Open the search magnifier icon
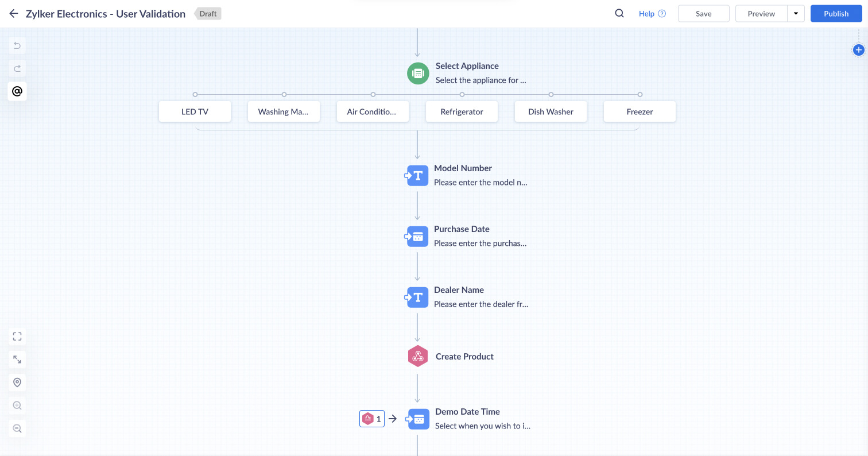Image resolution: width=868 pixels, height=456 pixels. click(619, 14)
